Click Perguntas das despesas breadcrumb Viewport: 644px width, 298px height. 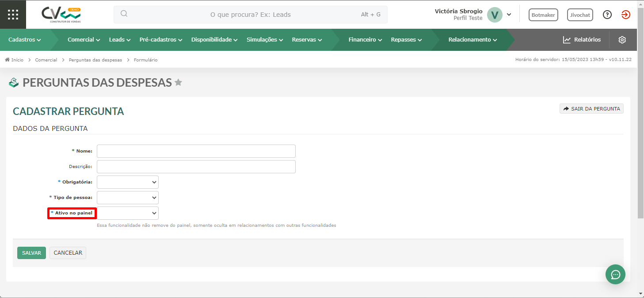tap(95, 60)
